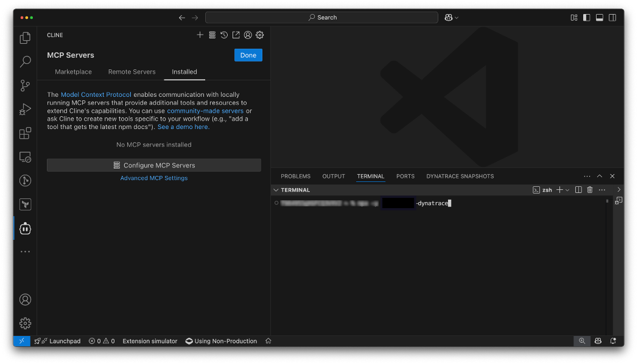Switch to the Marketplace tab

73,71
